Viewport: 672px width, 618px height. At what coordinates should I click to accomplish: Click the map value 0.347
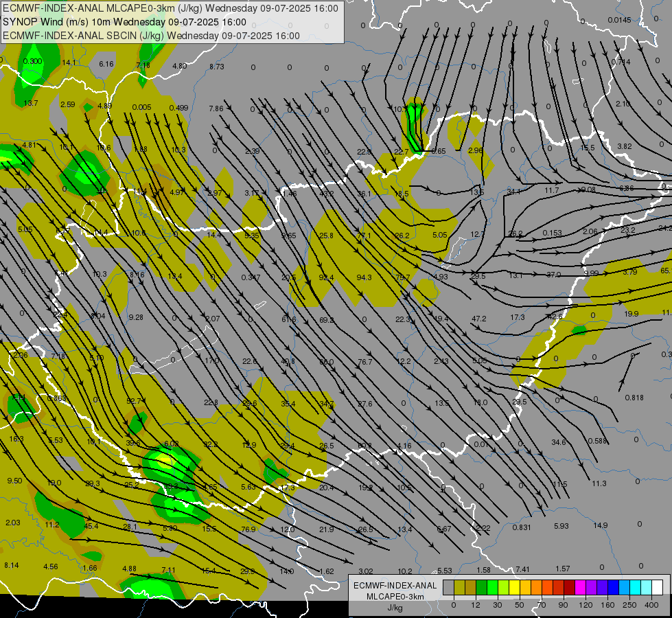[251, 277]
